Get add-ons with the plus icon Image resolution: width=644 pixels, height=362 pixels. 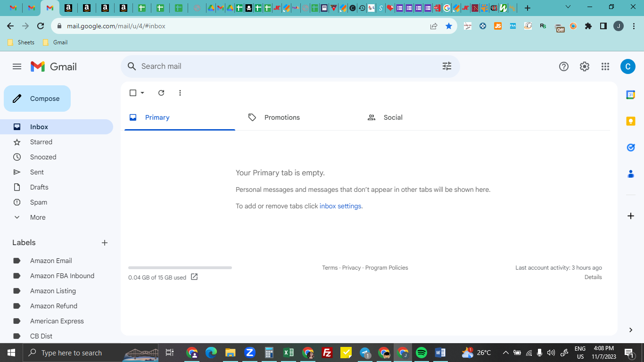pos(631,216)
